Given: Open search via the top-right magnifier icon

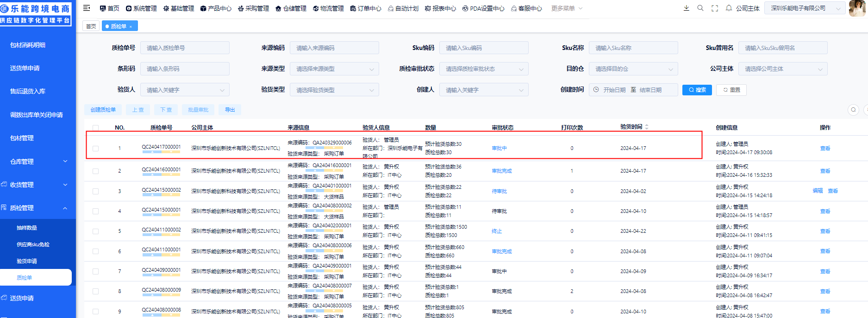Looking at the screenshot, I should (x=700, y=8).
